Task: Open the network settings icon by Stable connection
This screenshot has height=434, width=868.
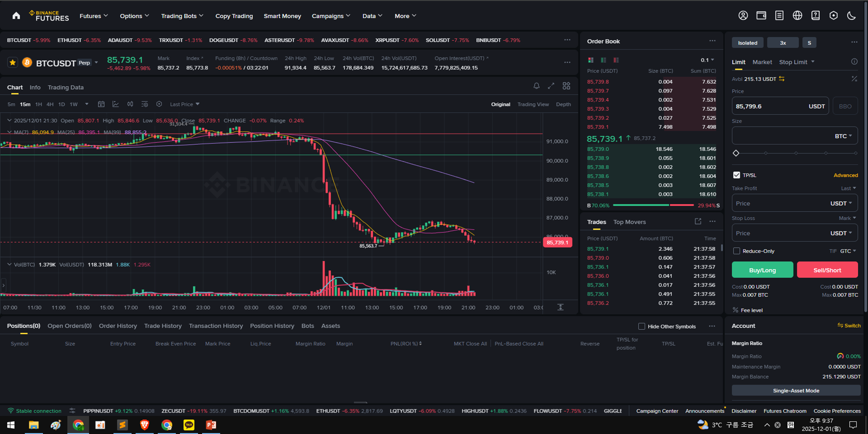Action: click(72, 411)
